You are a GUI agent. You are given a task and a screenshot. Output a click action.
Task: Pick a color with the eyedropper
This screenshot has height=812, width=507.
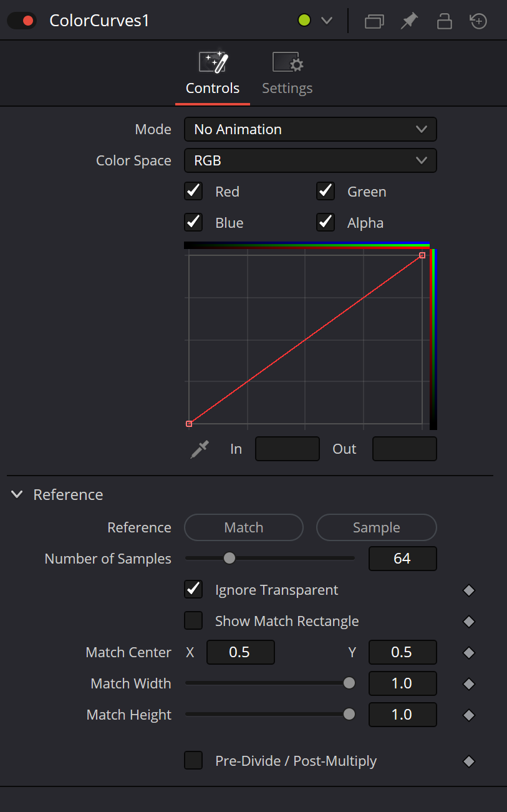[x=200, y=449]
